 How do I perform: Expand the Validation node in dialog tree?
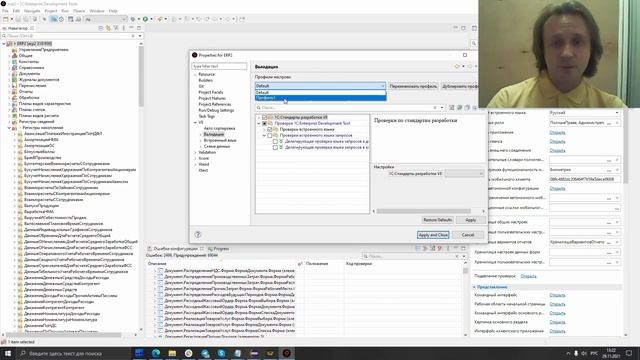tap(196, 152)
